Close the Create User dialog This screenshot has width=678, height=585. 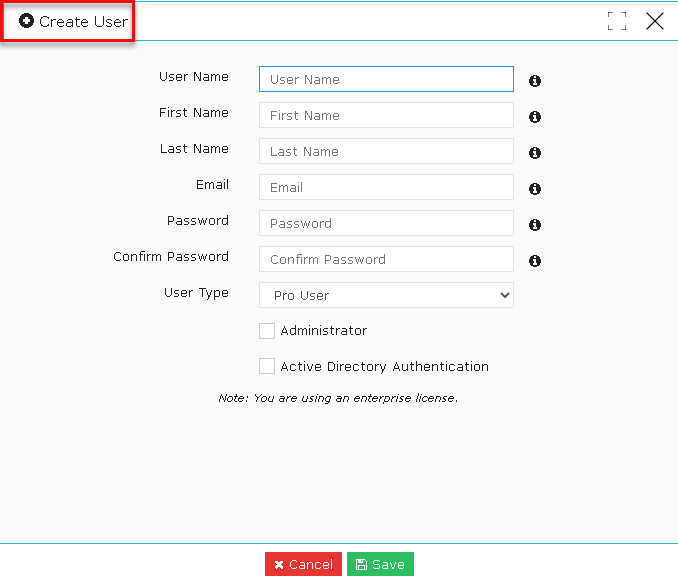click(x=655, y=21)
